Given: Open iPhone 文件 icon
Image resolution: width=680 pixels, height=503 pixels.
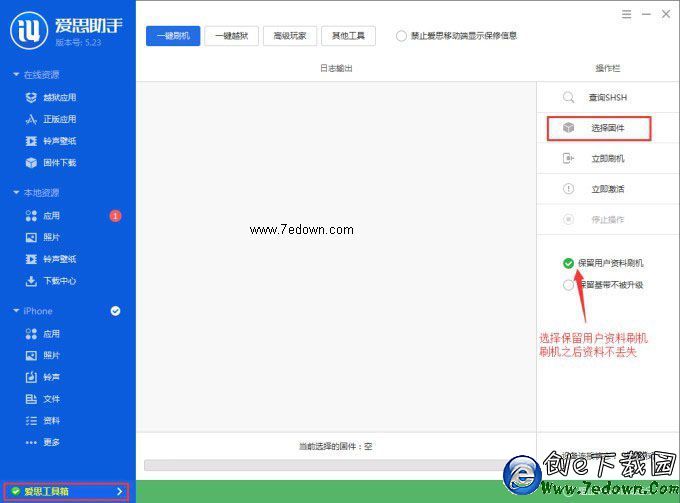Looking at the screenshot, I should click(x=31, y=398).
